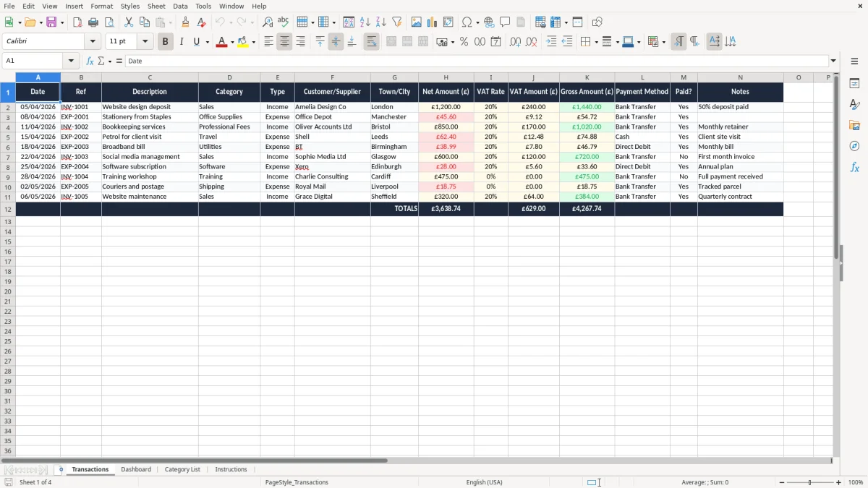Click the yellow highlighting color swatch
Screen dimensions: 868x488
(243, 42)
